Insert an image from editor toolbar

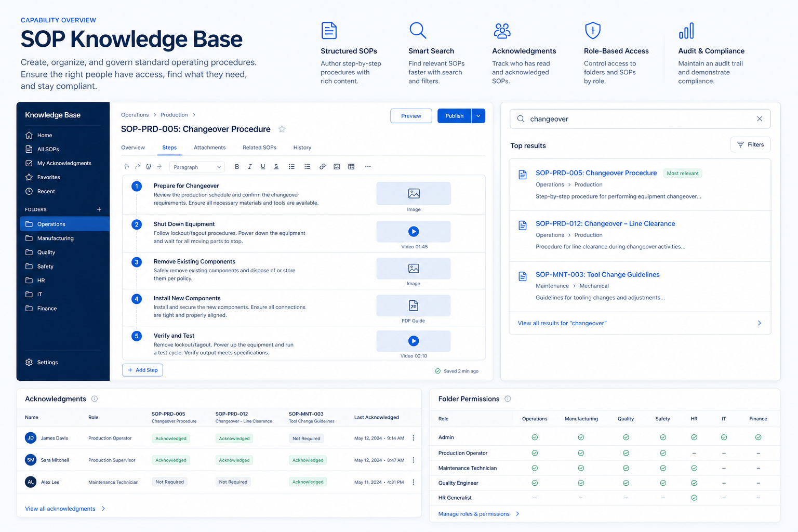pyautogui.click(x=337, y=167)
